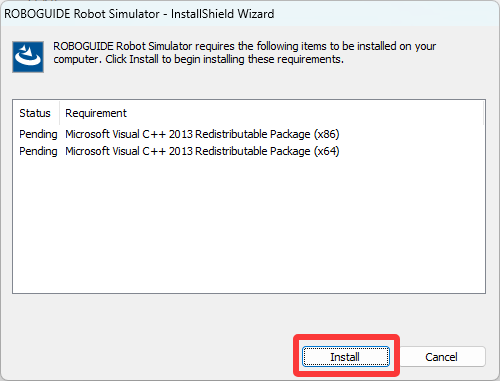Click the "(x86)" text in first row

click(327, 134)
